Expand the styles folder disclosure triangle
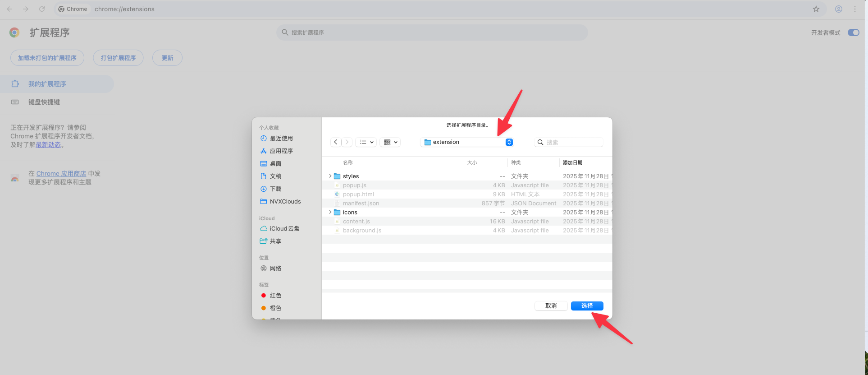This screenshot has height=375, width=868. pos(330,176)
